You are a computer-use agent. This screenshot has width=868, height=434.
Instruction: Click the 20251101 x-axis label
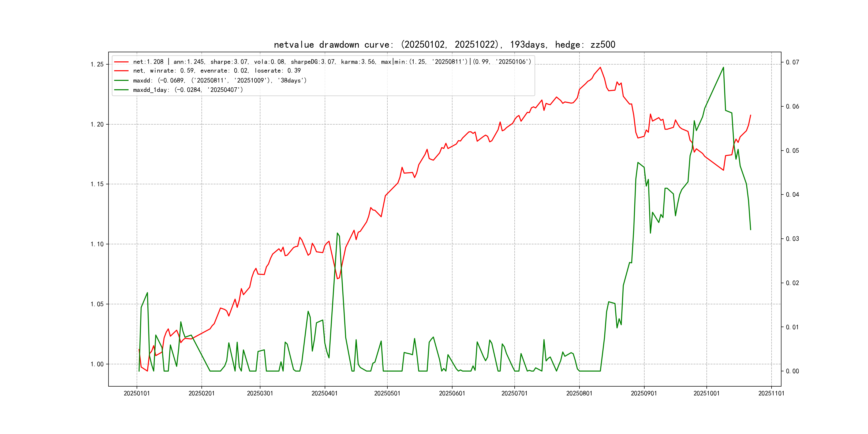tap(771, 393)
